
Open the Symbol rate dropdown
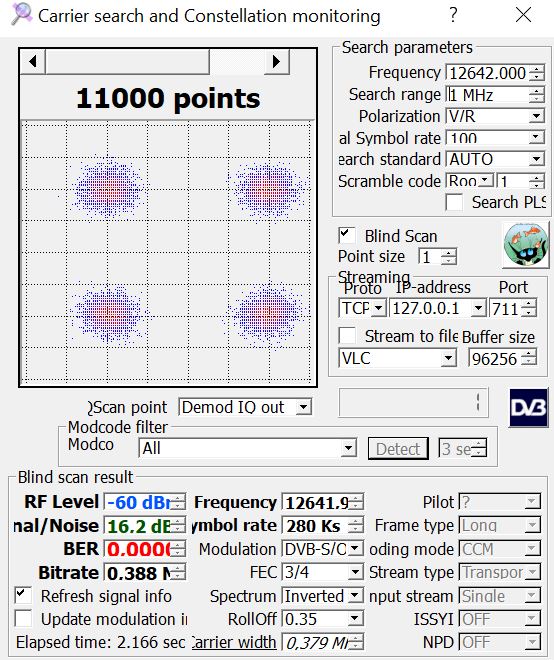pos(536,138)
